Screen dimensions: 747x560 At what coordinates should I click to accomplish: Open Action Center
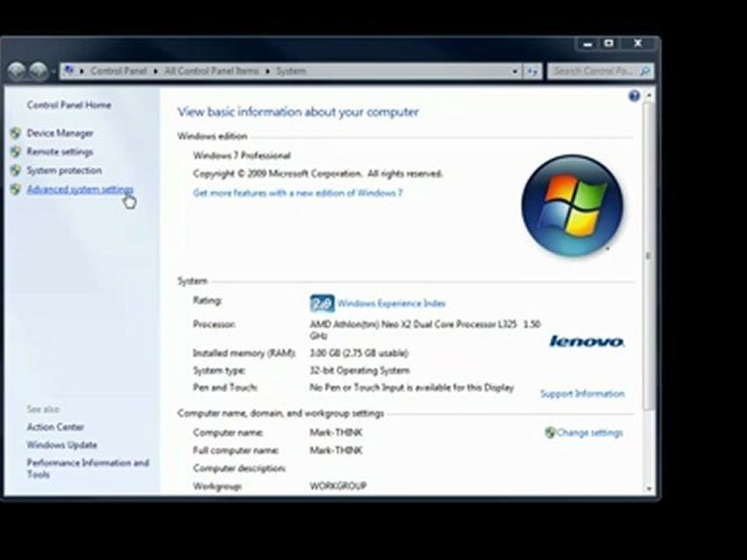(55, 427)
